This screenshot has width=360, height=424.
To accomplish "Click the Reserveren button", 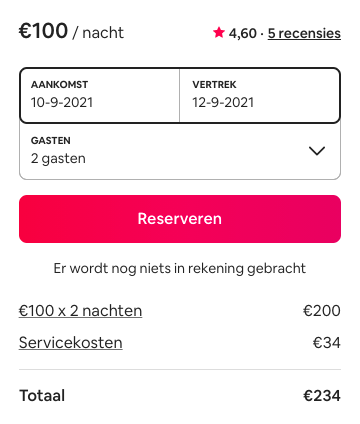I will point(180,219).
